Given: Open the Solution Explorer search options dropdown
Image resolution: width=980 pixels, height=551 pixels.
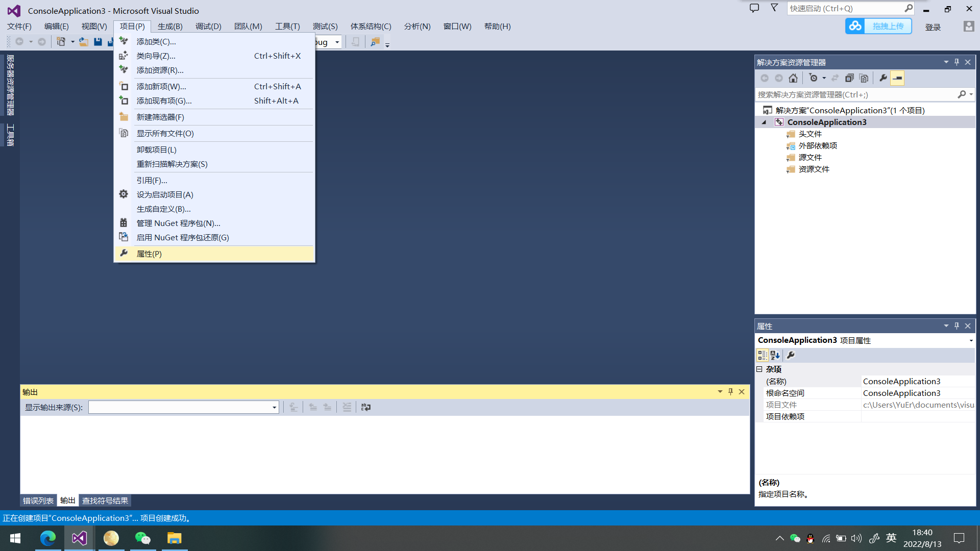Looking at the screenshot, I should [971, 94].
